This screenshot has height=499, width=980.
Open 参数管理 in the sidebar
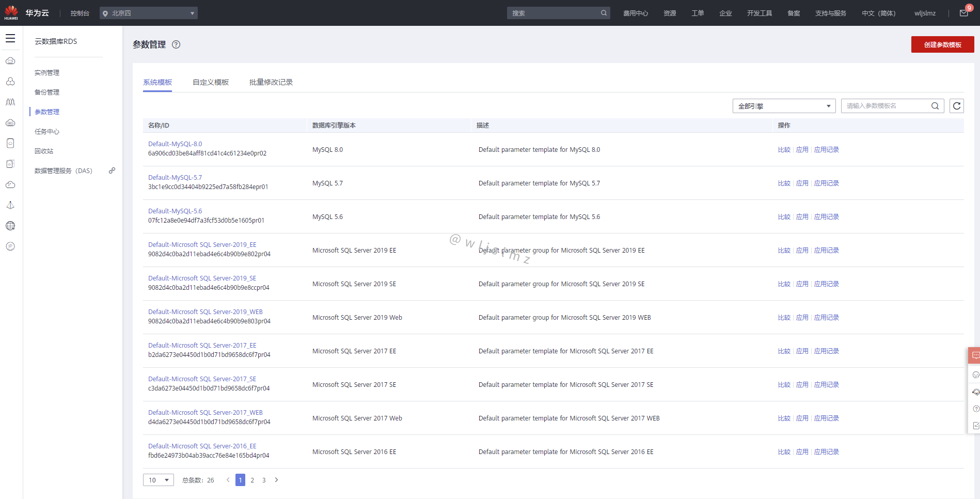pyautogui.click(x=47, y=112)
